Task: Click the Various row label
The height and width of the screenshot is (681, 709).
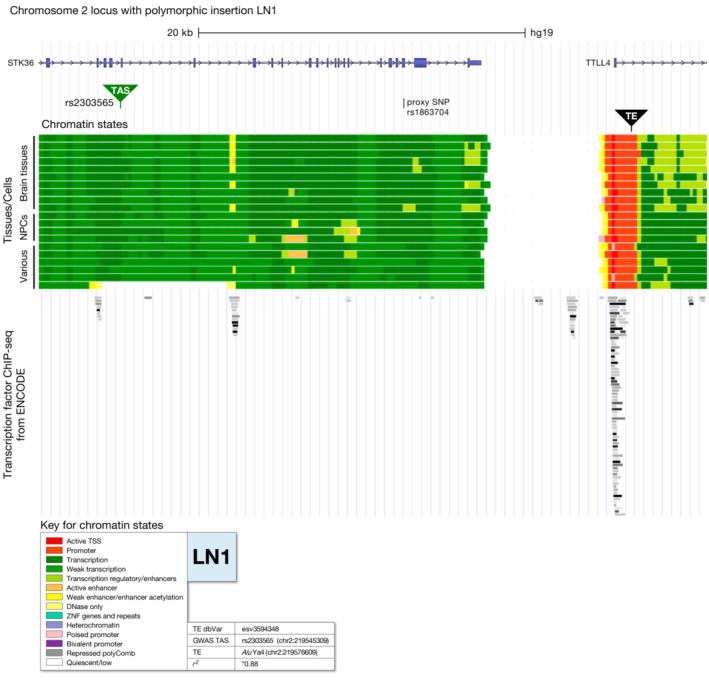Action: 24,266
